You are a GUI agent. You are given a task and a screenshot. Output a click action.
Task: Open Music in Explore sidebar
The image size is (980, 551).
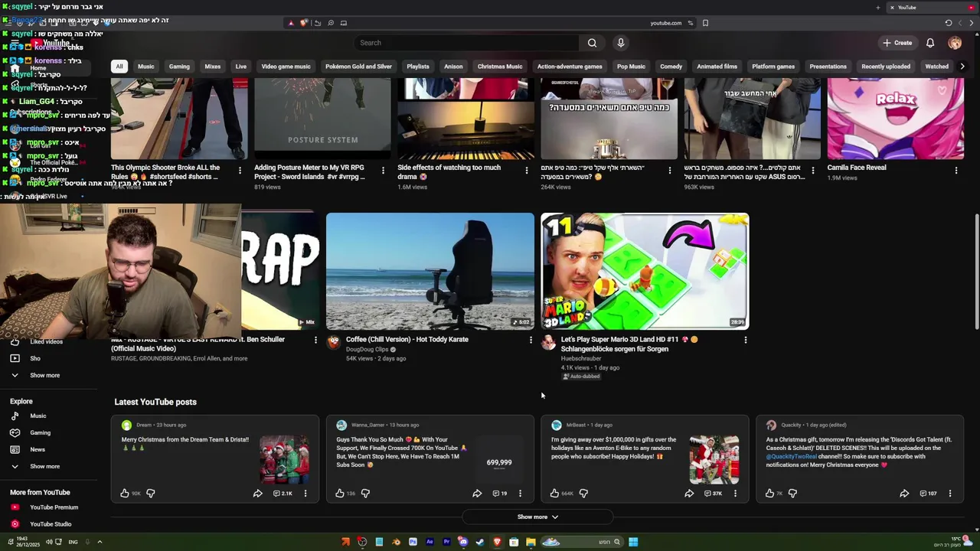click(x=38, y=416)
